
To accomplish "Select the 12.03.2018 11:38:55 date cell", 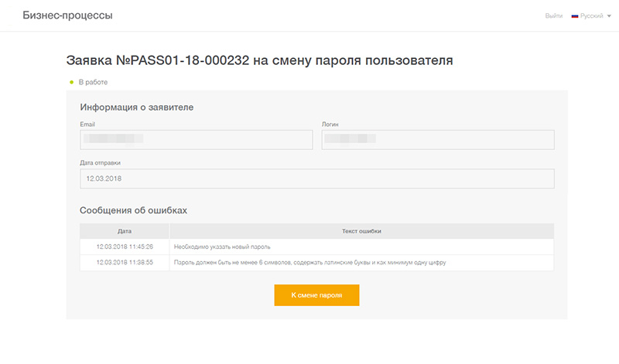I will (x=125, y=262).
